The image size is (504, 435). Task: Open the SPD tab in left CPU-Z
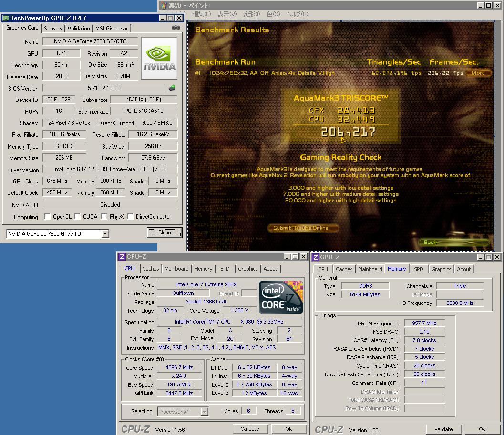click(x=225, y=269)
